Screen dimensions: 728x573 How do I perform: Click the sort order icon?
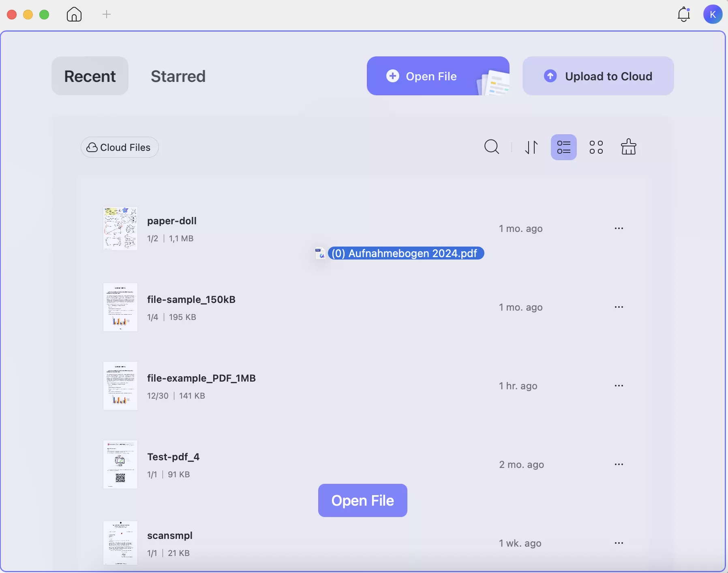tap(531, 147)
